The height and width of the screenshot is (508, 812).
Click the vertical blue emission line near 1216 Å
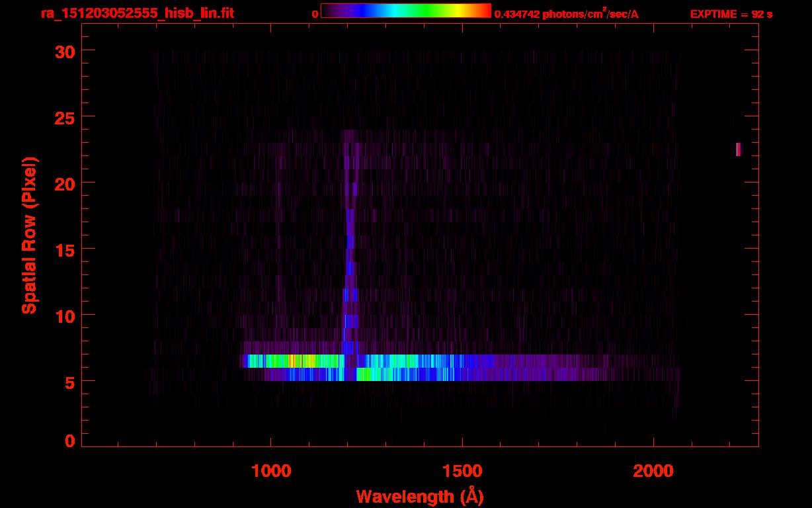pos(350,241)
